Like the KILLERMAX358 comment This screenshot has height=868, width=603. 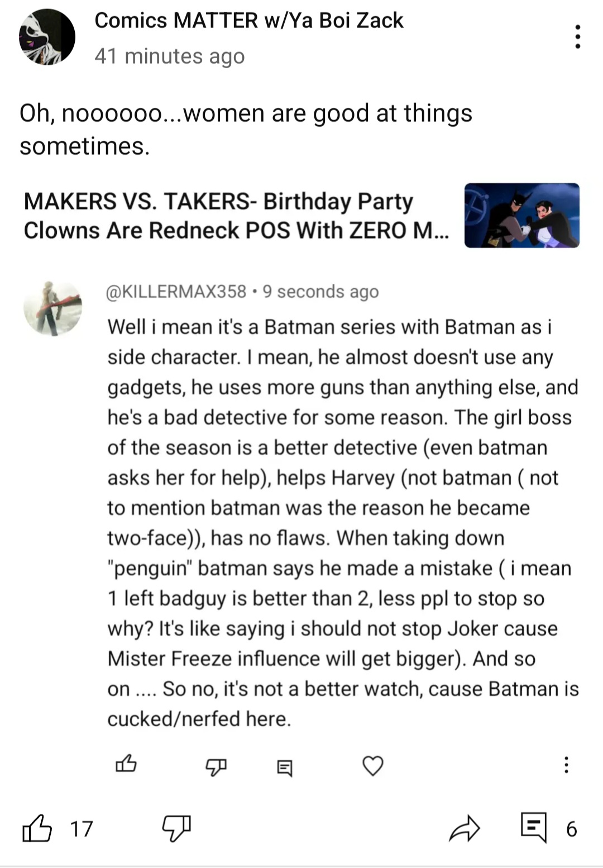pos(126,764)
